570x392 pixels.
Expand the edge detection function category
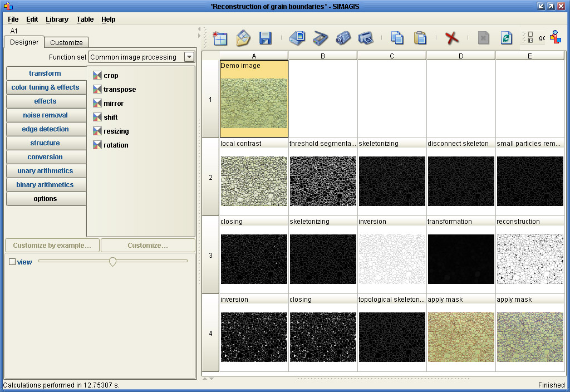pyautogui.click(x=46, y=129)
